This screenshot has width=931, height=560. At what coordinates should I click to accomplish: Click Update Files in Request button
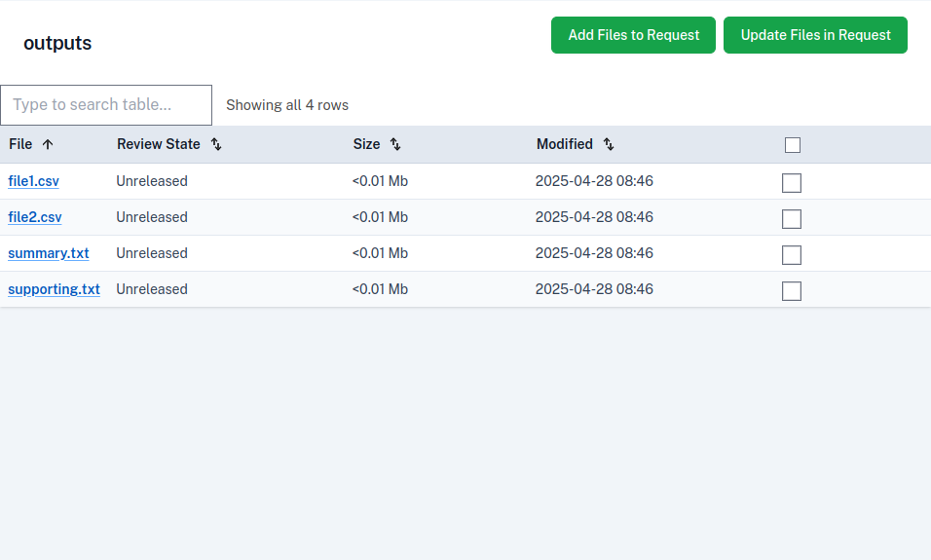coord(815,35)
